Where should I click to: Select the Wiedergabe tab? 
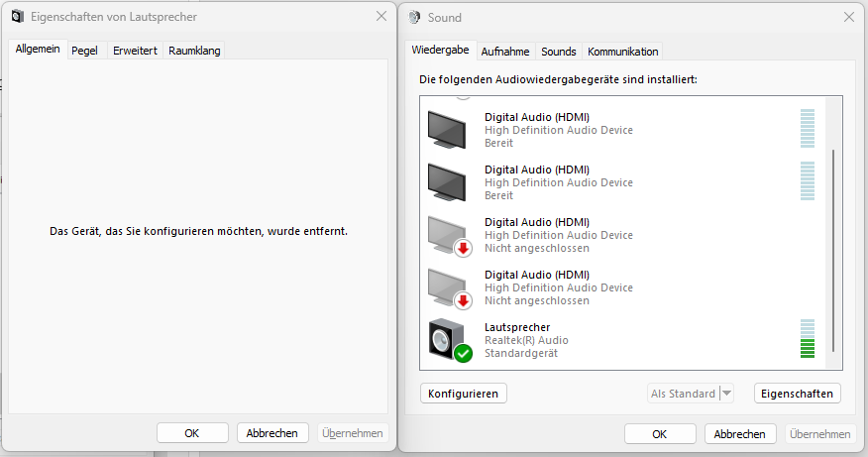440,50
